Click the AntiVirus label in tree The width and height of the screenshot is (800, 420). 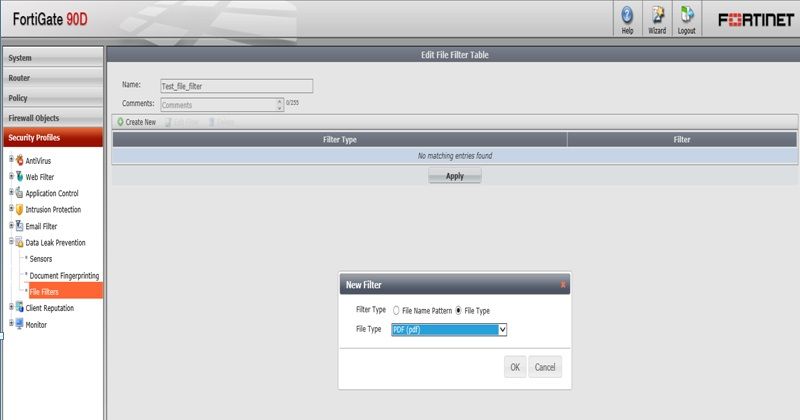click(x=38, y=161)
